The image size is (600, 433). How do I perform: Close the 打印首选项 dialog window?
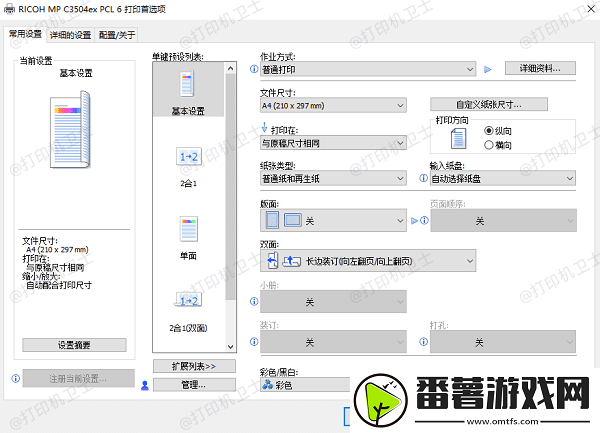tap(591, 9)
